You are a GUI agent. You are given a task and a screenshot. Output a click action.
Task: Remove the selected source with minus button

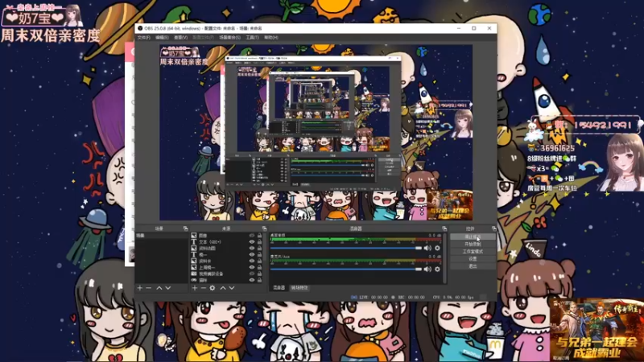(x=204, y=288)
